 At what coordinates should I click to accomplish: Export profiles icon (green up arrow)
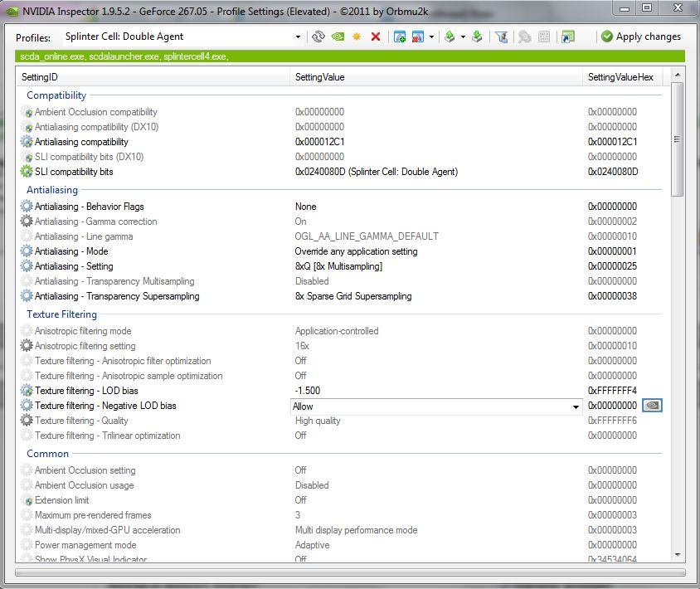click(x=450, y=37)
